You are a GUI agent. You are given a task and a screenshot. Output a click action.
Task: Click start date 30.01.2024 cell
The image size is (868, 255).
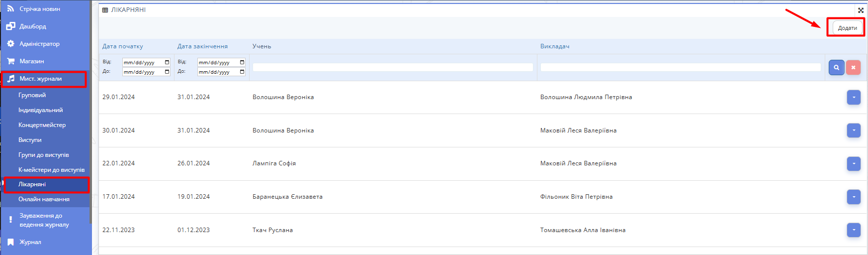[118, 130]
